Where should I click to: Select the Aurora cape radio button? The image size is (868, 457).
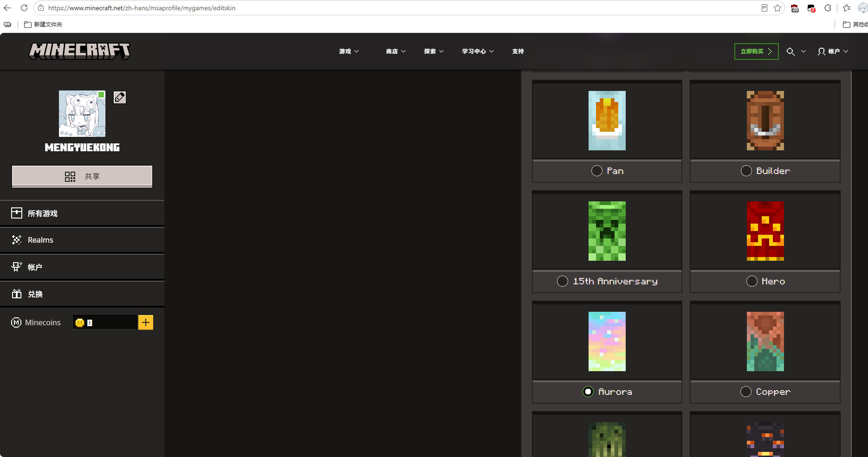(x=588, y=392)
